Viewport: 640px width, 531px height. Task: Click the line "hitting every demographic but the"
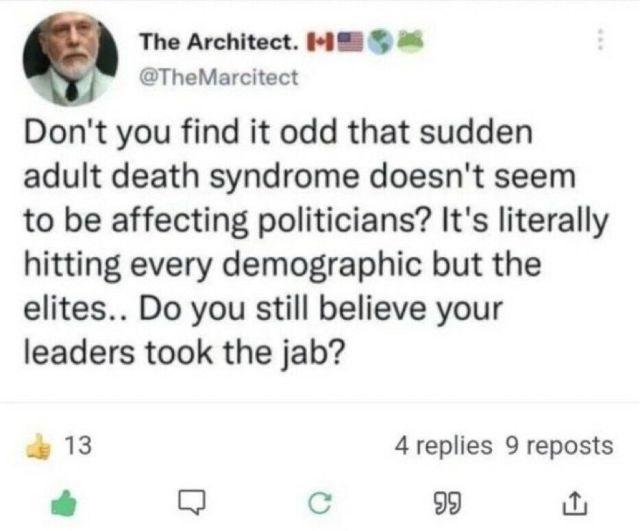pyautogui.click(x=282, y=264)
